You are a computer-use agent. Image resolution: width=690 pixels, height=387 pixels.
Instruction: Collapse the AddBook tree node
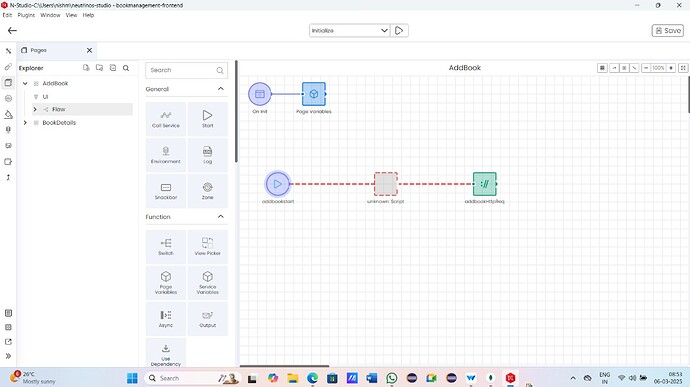pos(25,83)
